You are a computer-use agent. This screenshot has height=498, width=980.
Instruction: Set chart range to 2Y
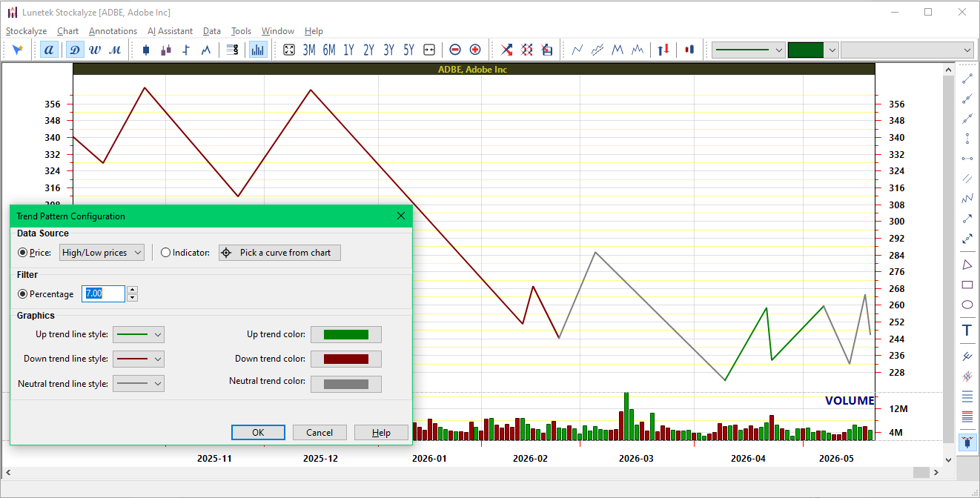coord(368,50)
